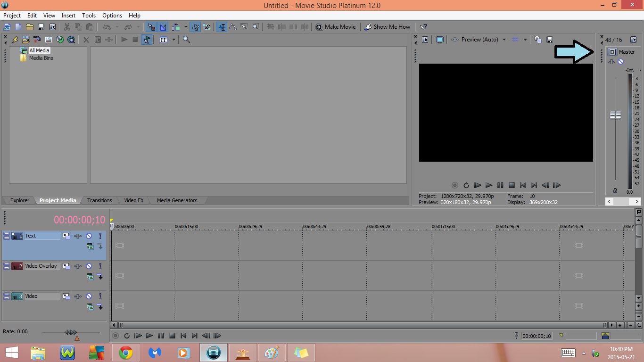Open Track Motion on Text track
The image size is (644, 362).
[66, 236]
